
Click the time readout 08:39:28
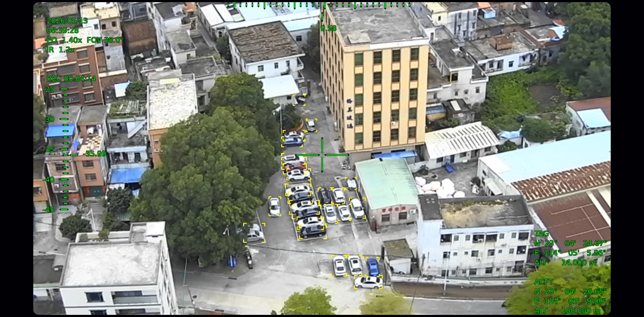coord(63,30)
